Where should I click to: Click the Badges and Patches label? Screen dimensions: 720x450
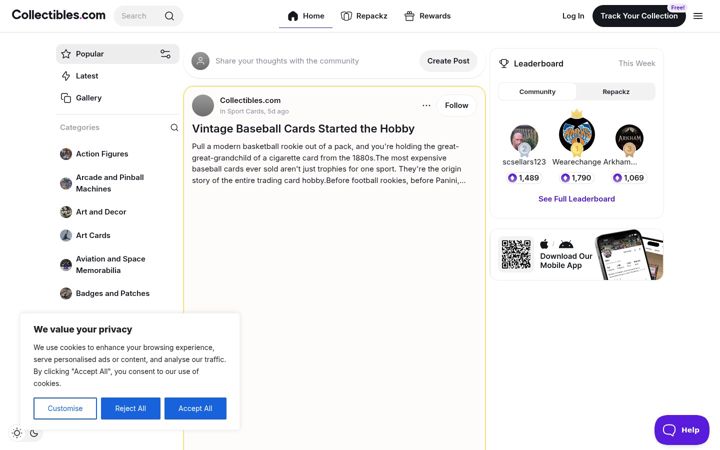(x=112, y=293)
